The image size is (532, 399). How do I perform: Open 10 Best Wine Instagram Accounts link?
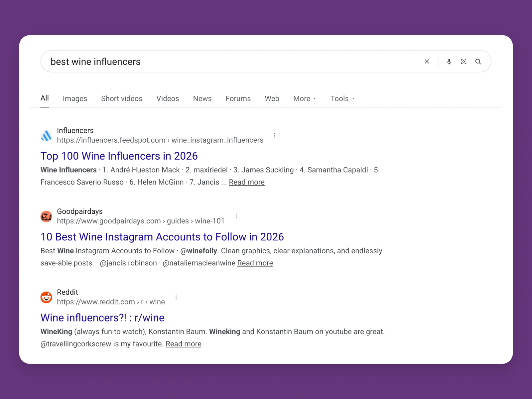162,237
